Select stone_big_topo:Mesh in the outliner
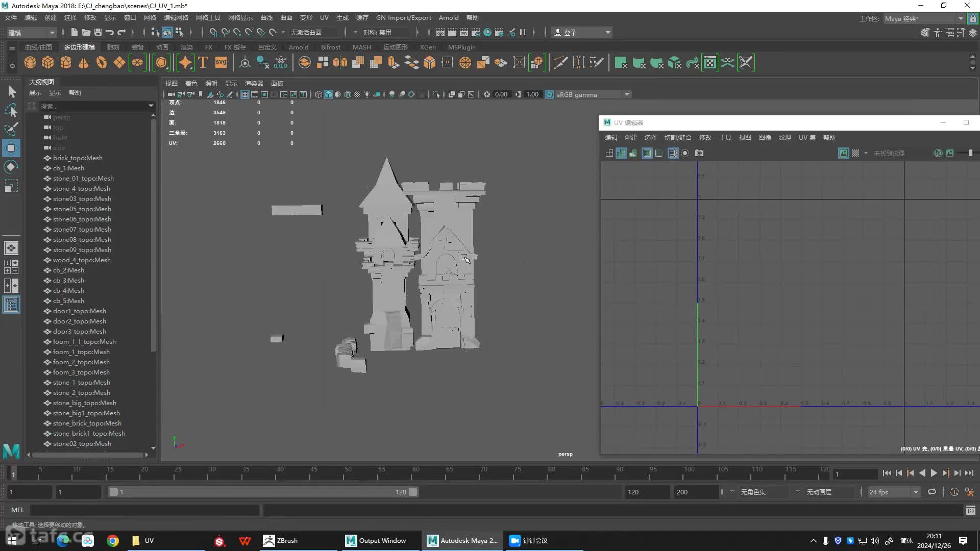The width and height of the screenshot is (980, 551). pyautogui.click(x=85, y=403)
